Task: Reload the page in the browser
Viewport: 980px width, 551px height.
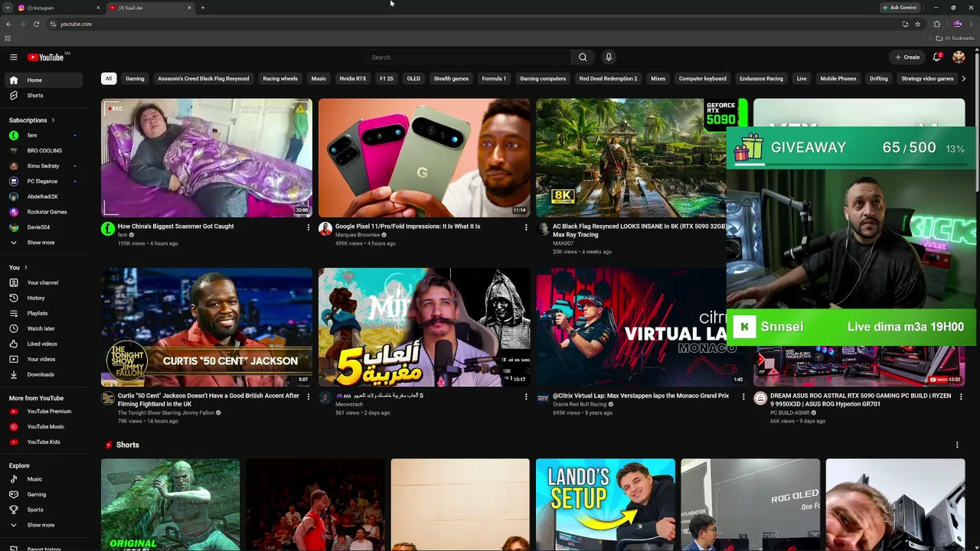Action: tap(36, 24)
